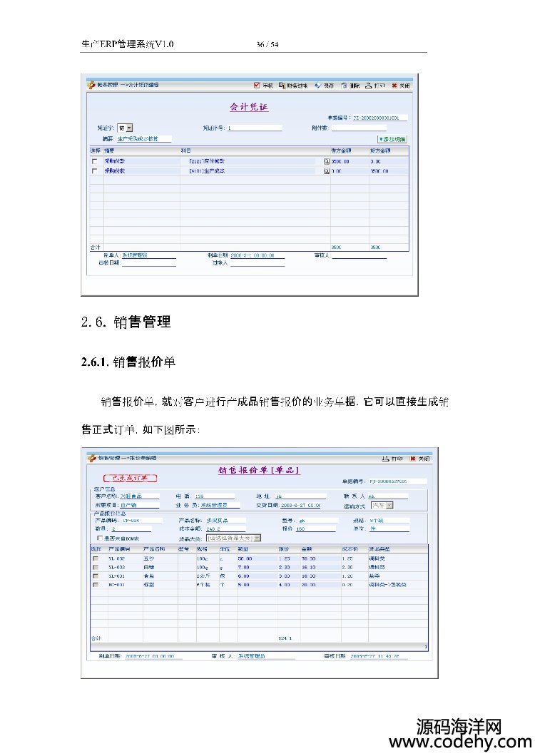Click the 附件数 input field
Screen dimensions: 535x756
click(x=358, y=128)
